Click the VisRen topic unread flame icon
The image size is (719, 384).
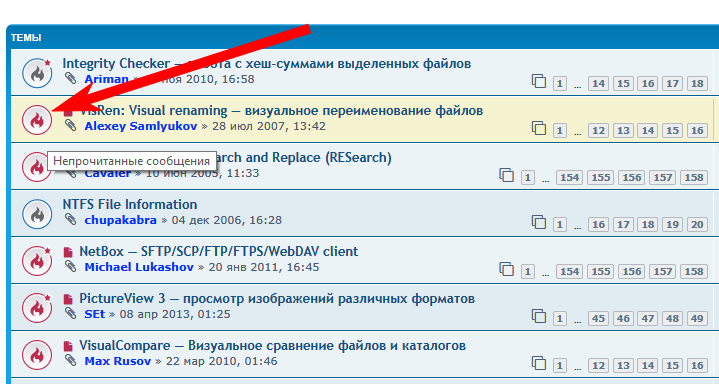click(37, 120)
